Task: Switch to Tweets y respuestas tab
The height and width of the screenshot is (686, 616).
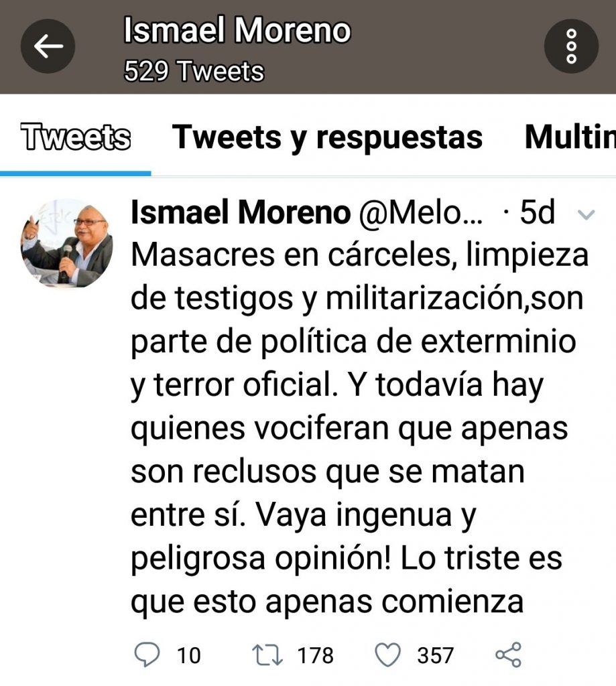Action: (327, 137)
